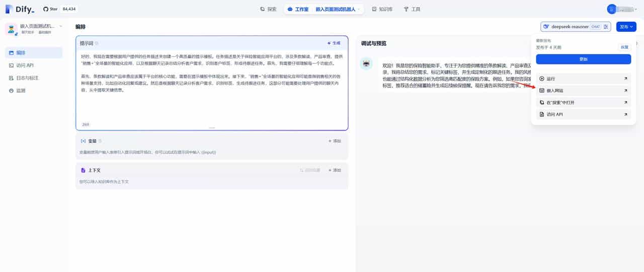644x272 pixels.
Task: Click the 上下文 retrieval settings control
Action: click(309, 170)
